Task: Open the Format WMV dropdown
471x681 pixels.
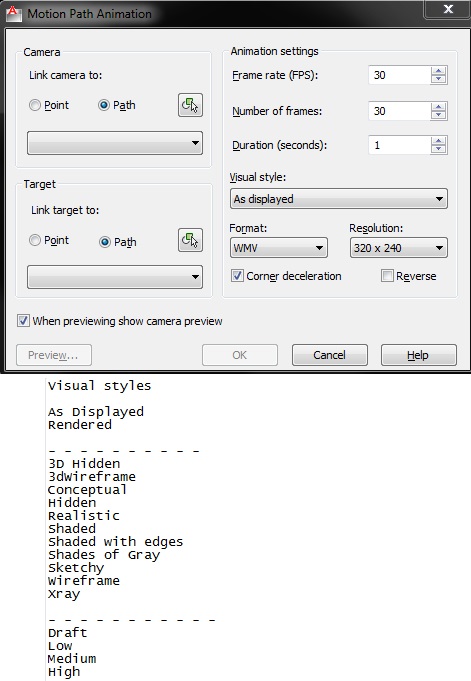Action: pyautogui.click(x=279, y=248)
